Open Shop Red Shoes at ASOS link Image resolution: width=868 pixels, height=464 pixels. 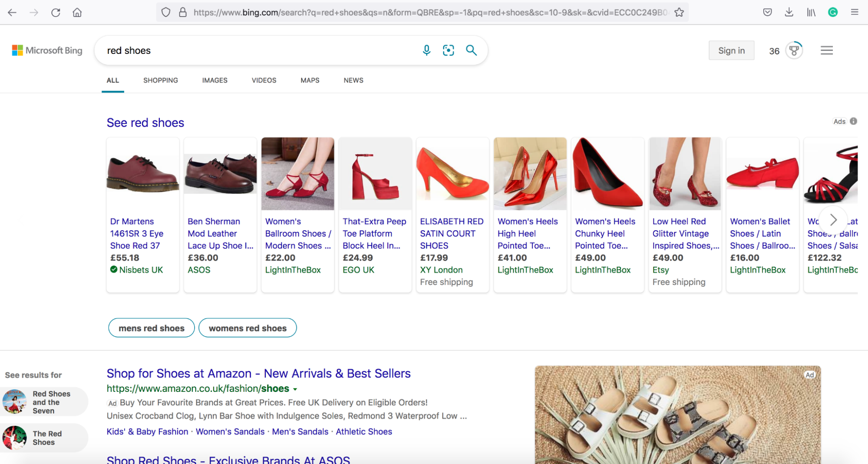228,460
